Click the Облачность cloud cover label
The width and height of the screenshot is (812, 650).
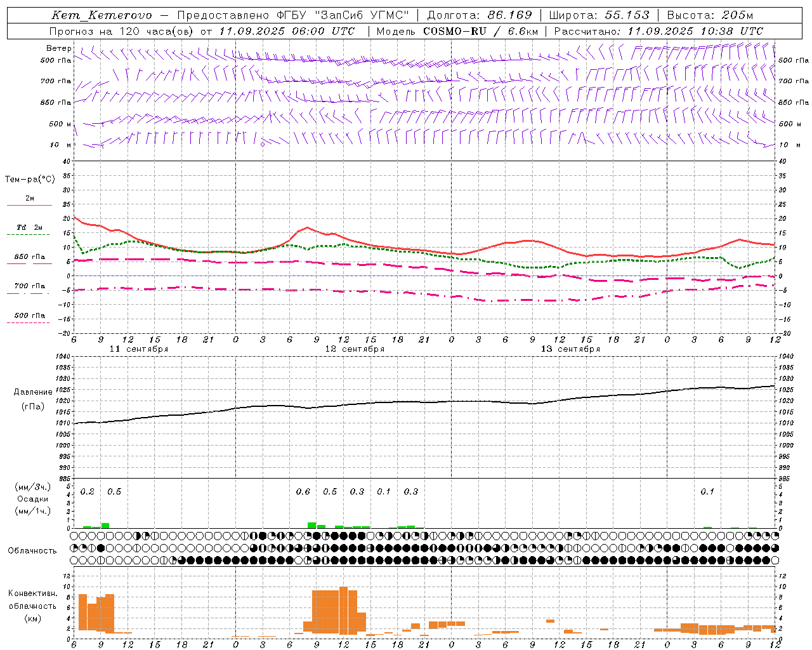point(32,551)
